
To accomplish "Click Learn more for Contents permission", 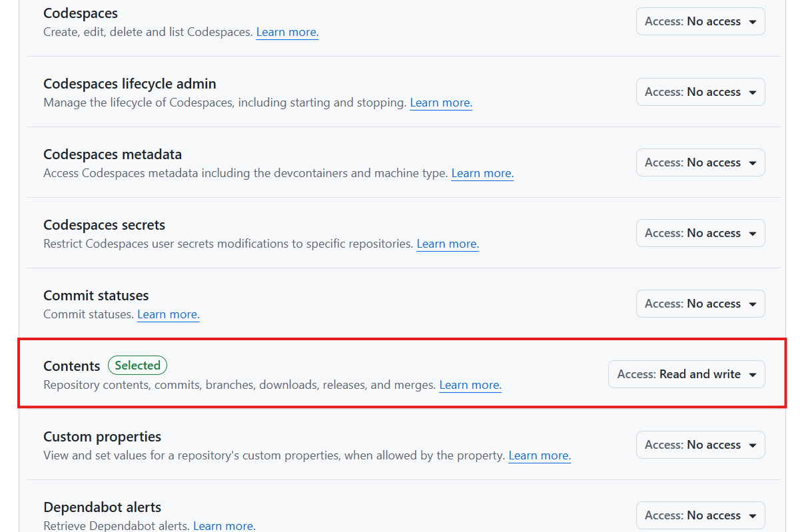I will tap(470, 385).
